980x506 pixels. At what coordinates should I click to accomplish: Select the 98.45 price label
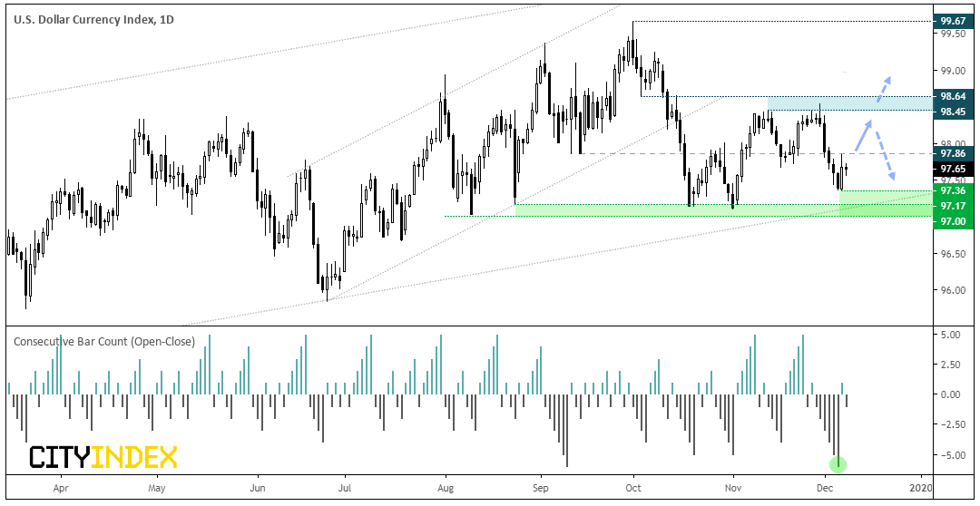[953, 112]
